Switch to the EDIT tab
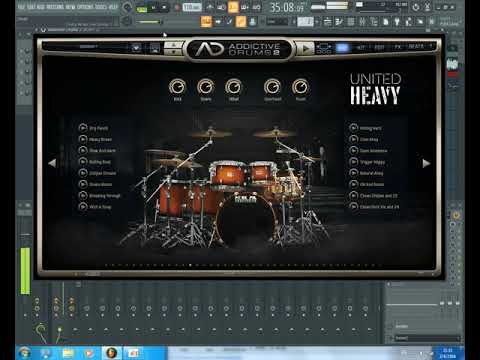This screenshot has height=360, width=480. 379,47
